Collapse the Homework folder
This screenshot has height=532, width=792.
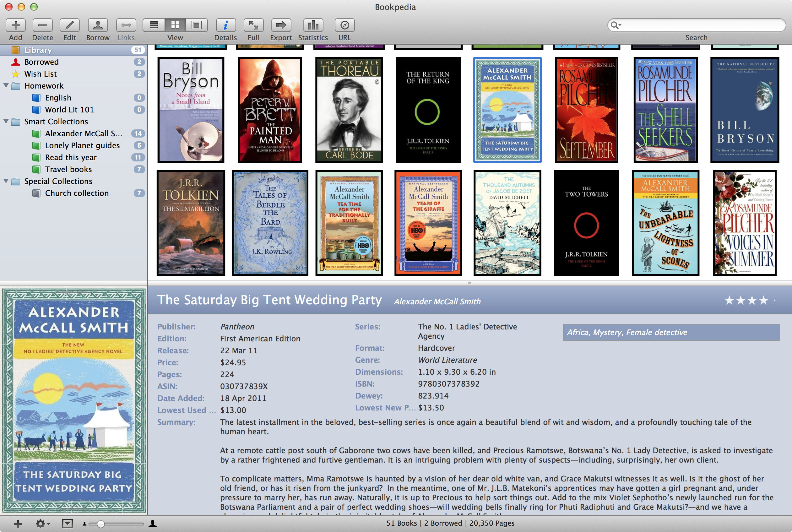click(x=6, y=85)
